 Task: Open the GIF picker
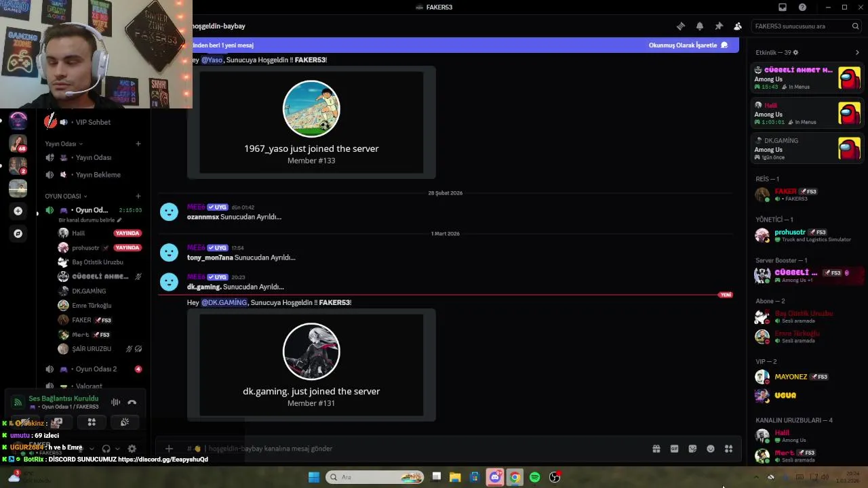point(675,449)
